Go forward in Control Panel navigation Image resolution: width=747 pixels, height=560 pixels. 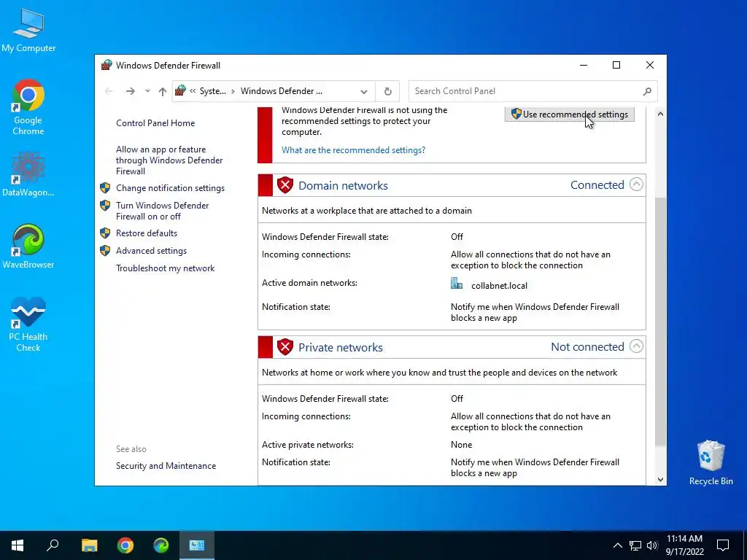pos(130,91)
